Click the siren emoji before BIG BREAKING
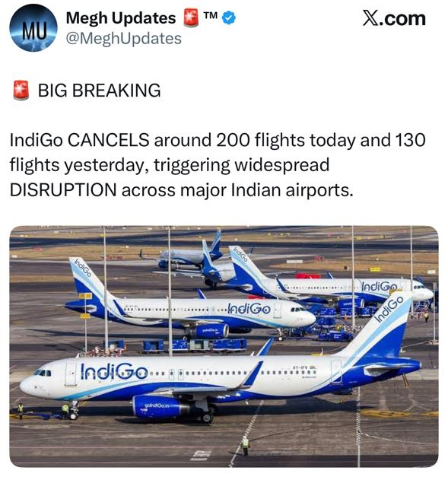448x480 pixels. click(x=21, y=91)
